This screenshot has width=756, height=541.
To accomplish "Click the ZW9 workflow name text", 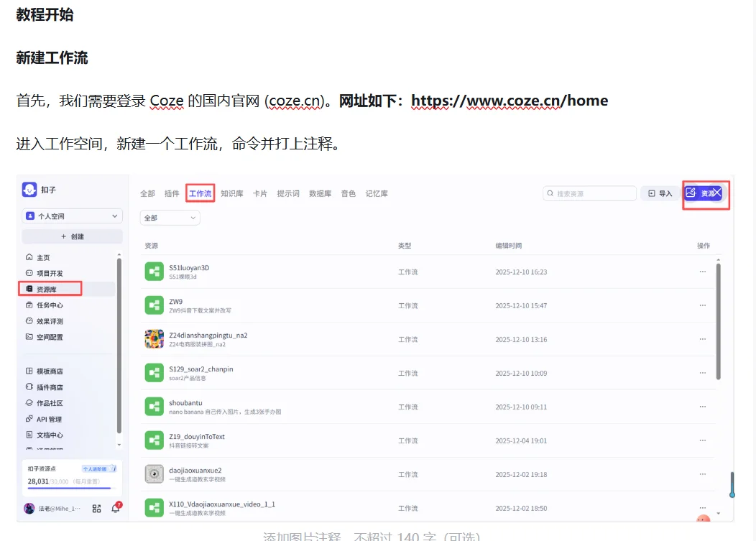I will (x=175, y=301).
